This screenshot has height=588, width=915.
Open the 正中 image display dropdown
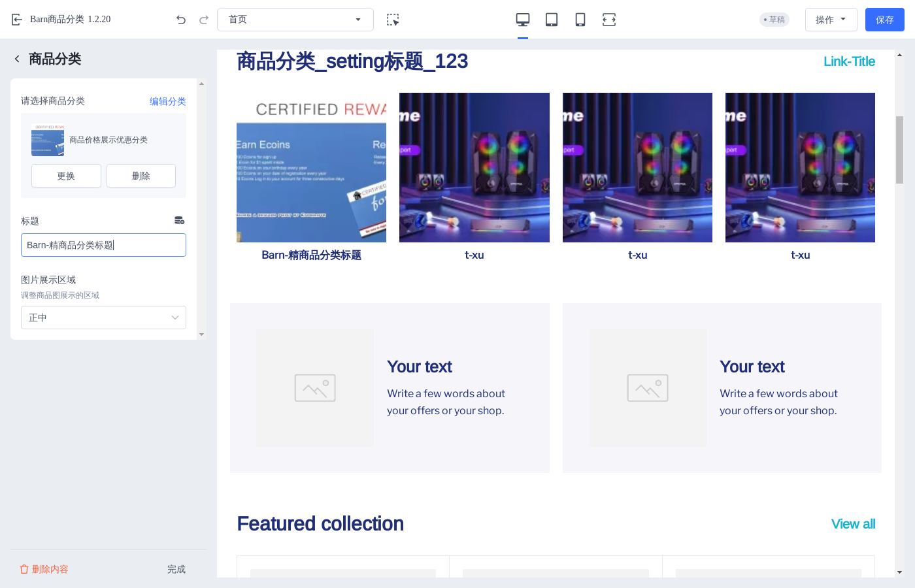(x=103, y=318)
